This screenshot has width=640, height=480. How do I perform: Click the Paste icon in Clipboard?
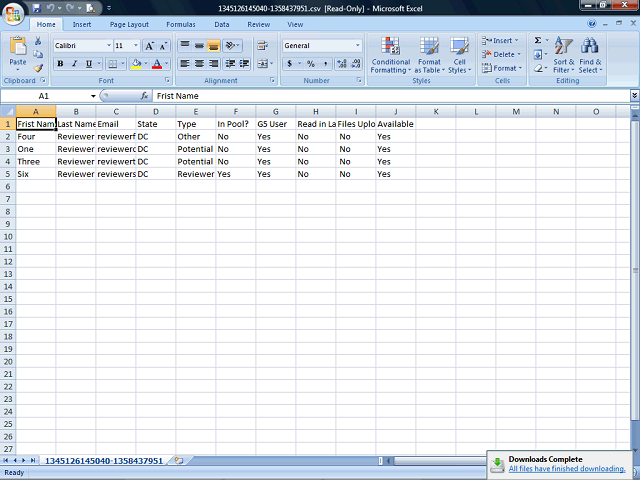[x=17, y=48]
